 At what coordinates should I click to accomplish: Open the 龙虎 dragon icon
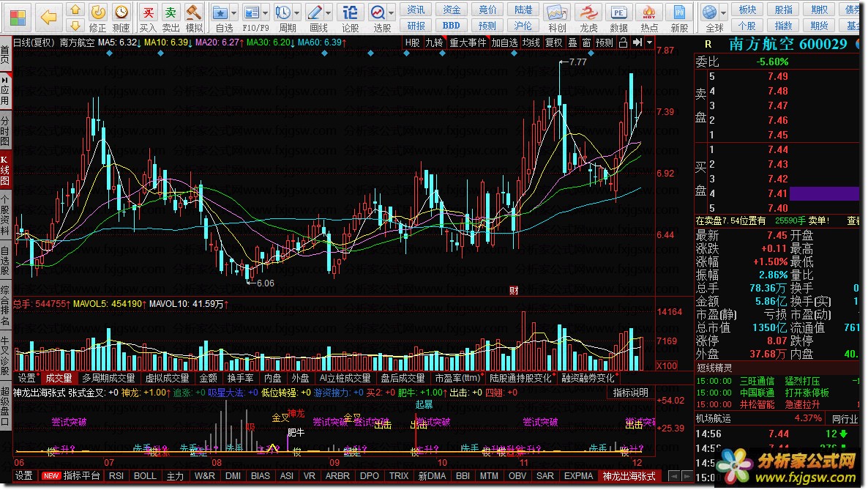pyautogui.click(x=588, y=17)
